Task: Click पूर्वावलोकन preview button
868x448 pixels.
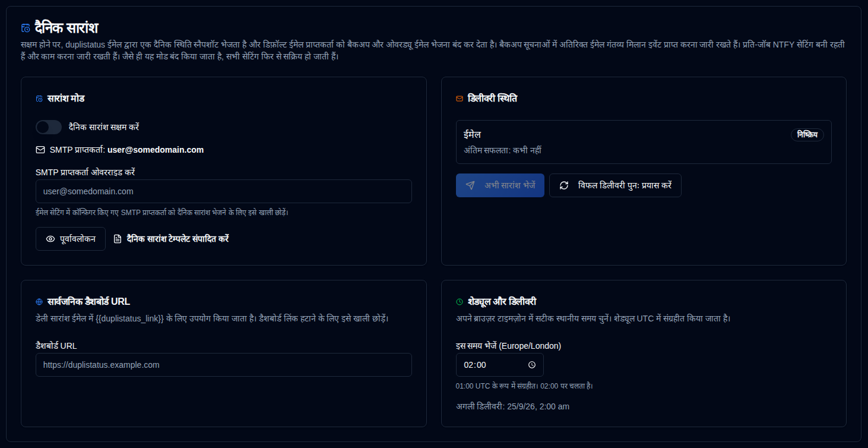Action: [x=71, y=239]
